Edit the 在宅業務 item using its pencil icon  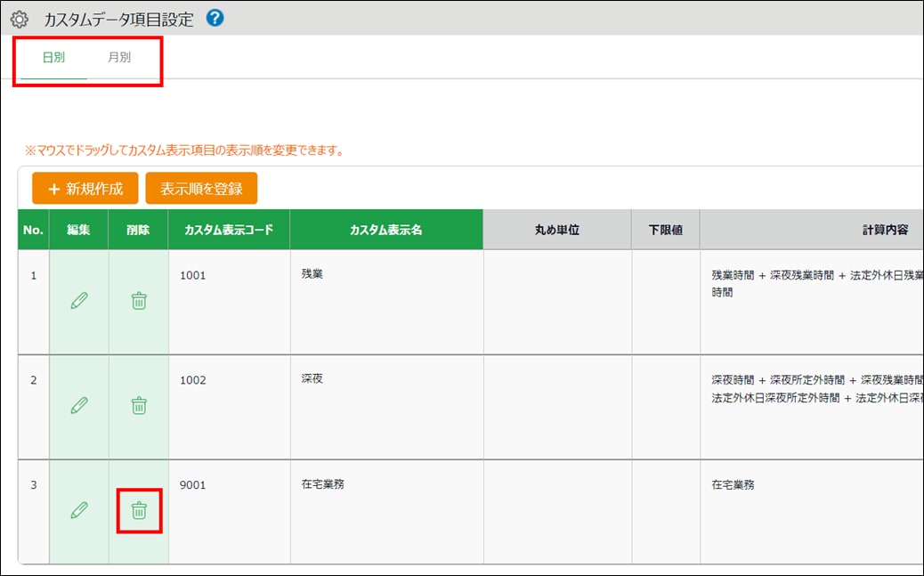79,510
